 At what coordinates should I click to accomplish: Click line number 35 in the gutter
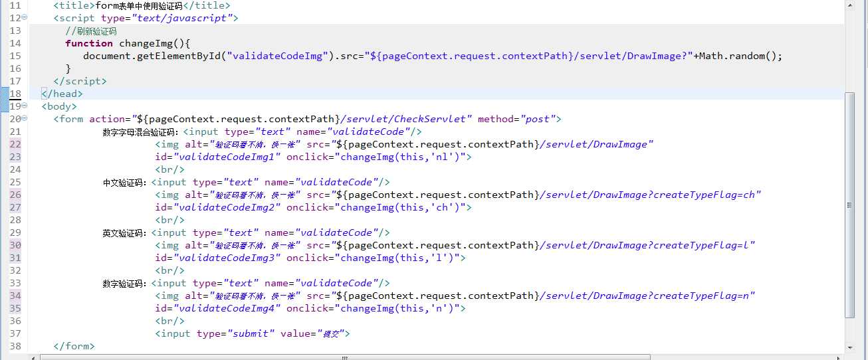click(x=15, y=308)
